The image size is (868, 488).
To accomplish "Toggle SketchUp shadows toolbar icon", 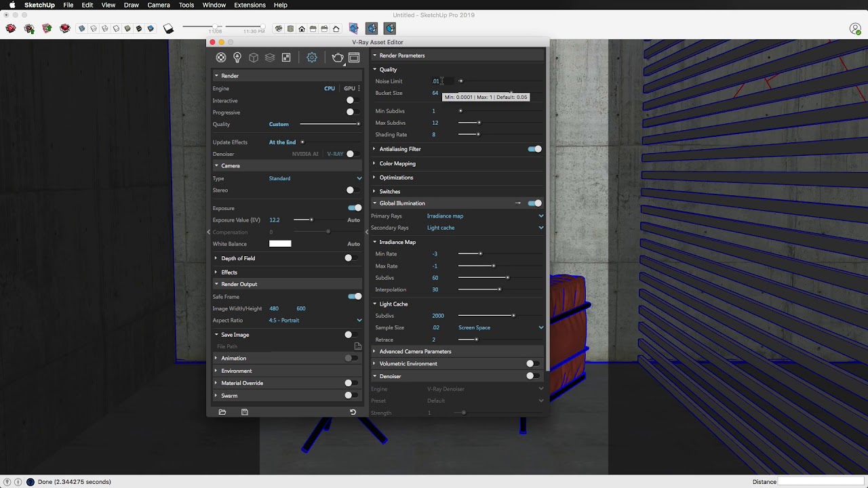I will click(x=169, y=28).
